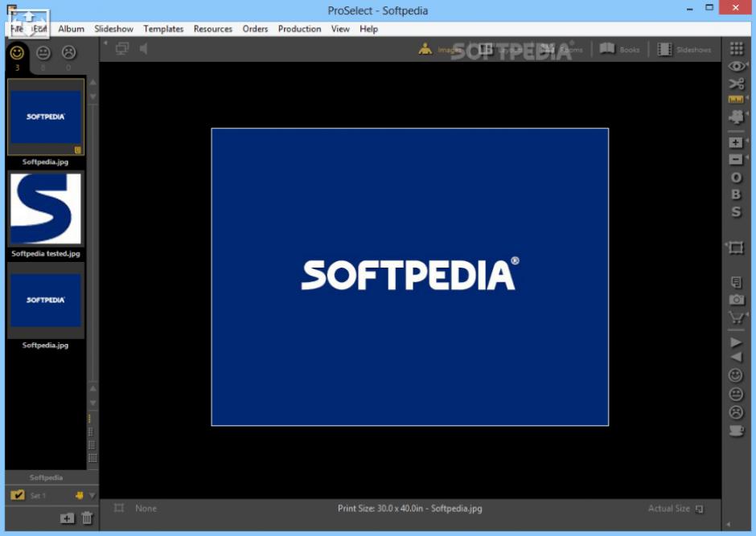Viewport: 756px width, 536px height.
Task: Switch to the Slideshows view
Action: click(x=684, y=49)
